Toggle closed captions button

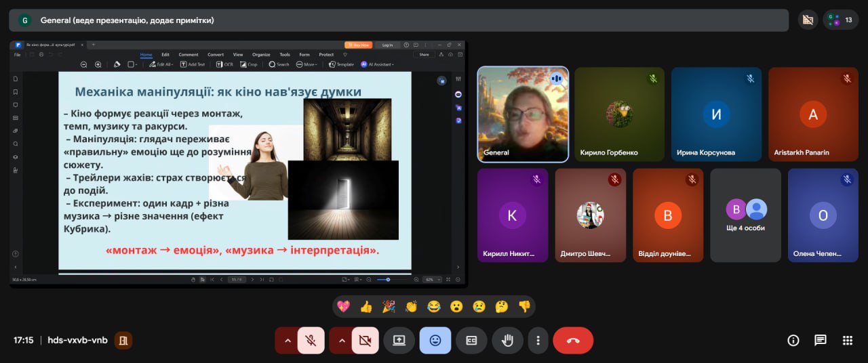471,341
